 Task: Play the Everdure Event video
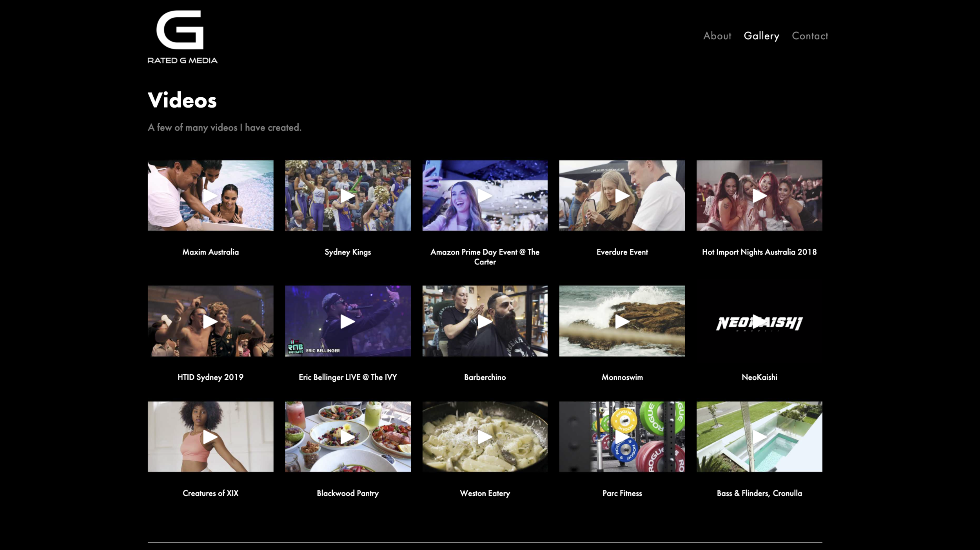pos(622,195)
